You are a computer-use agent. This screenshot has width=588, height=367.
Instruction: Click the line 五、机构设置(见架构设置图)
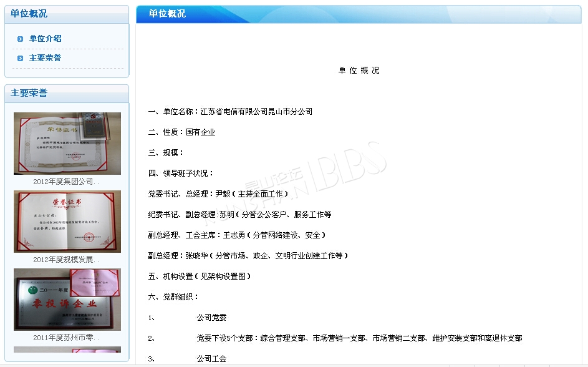[200, 276]
